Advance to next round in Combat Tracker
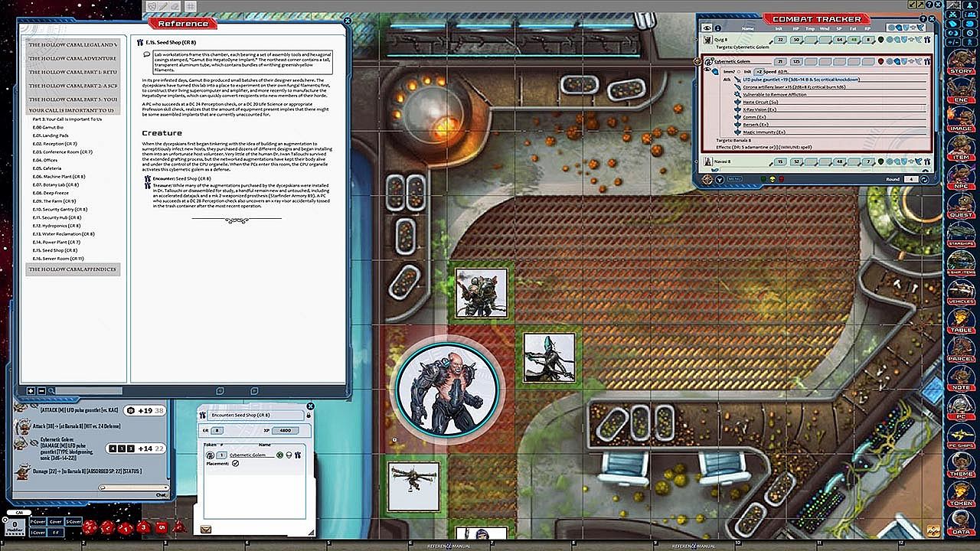Screen dimensions: 980x551 925,179
